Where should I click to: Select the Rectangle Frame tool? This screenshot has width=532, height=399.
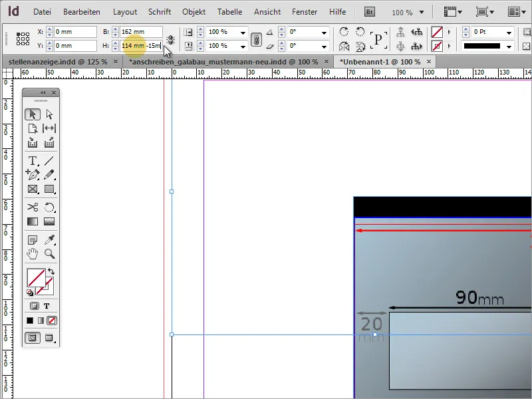33,189
